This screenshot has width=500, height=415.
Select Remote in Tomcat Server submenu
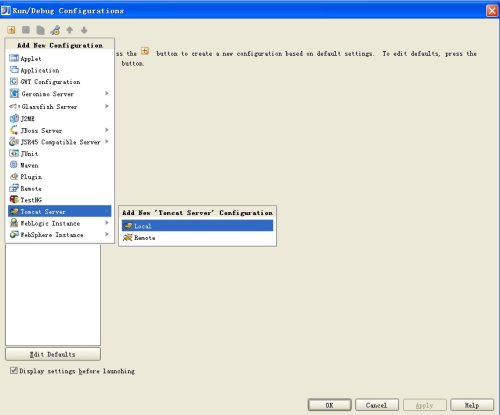pyautogui.click(x=197, y=238)
